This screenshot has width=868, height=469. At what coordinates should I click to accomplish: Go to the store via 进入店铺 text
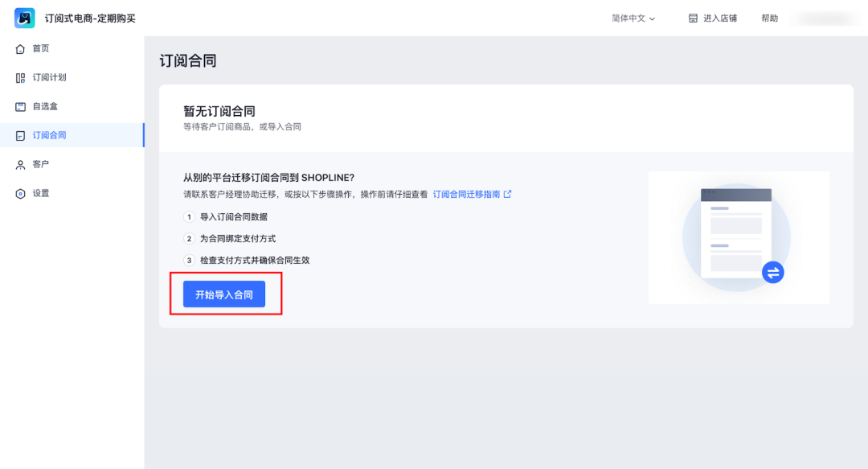720,19
